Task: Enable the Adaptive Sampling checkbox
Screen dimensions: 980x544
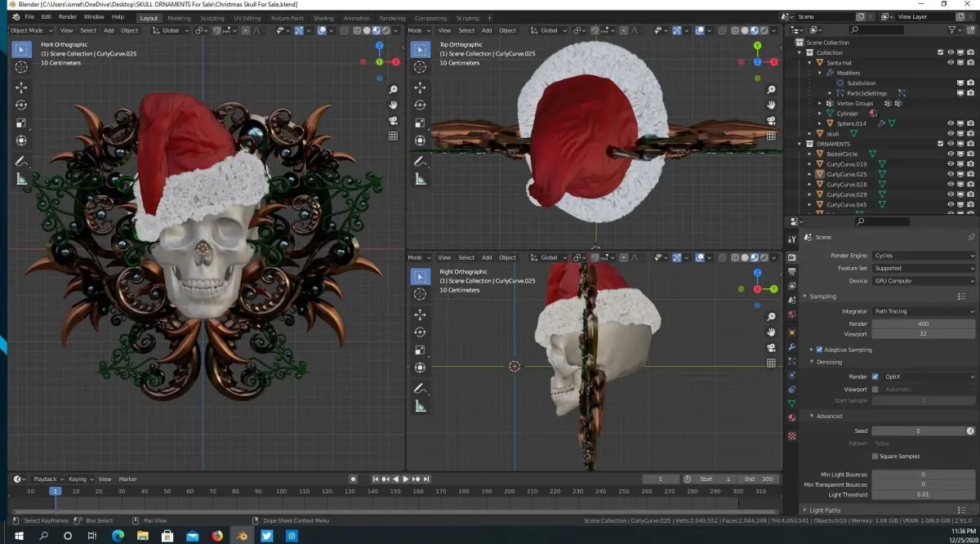Action: [x=819, y=350]
